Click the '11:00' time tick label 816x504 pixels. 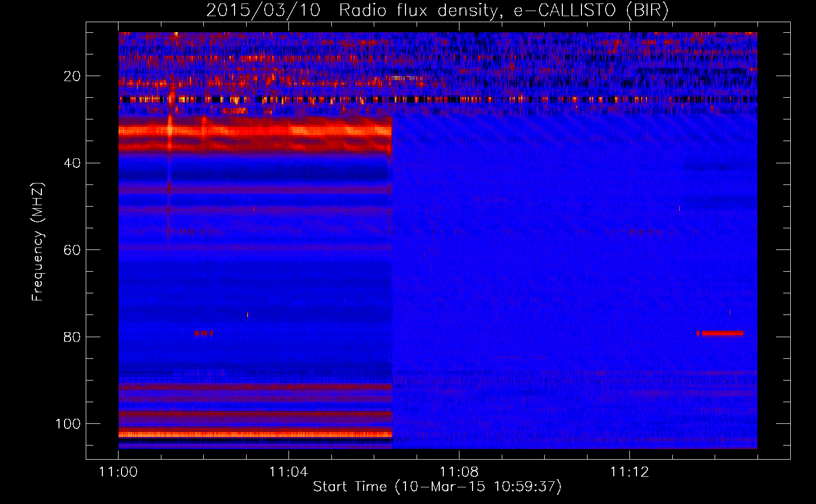[x=119, y=472]
